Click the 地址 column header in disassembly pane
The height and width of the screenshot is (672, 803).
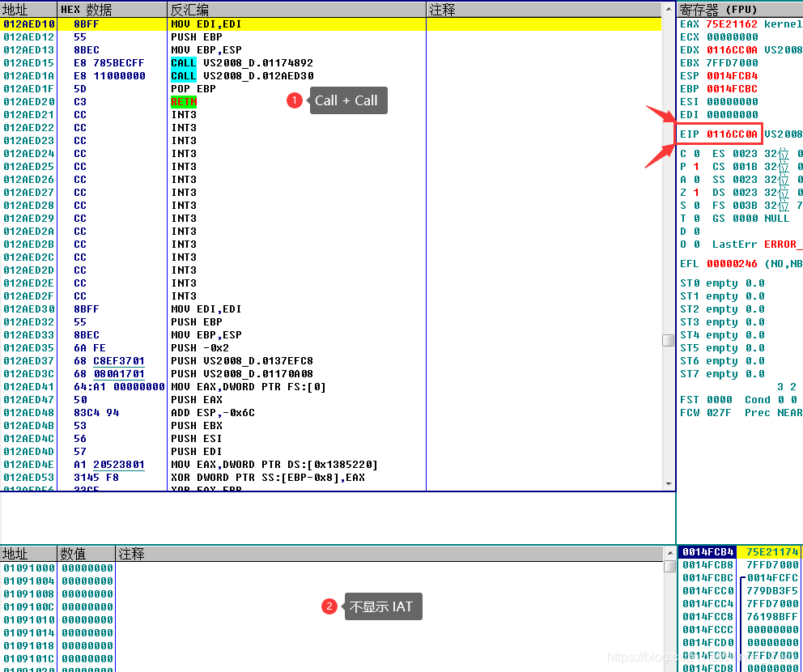click(x=28, y=10)
